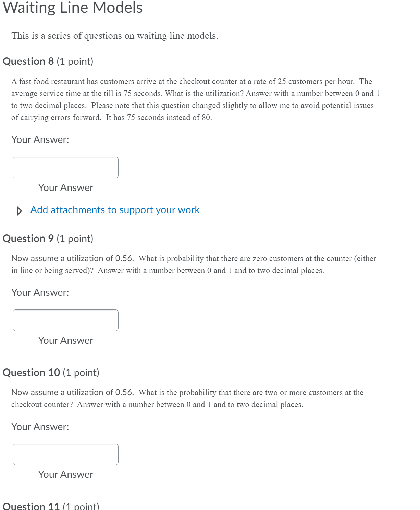The width and height of the screenshot is (420, 510).
Task: Click the Question 9 answer input field
Action: coord(65,320)
